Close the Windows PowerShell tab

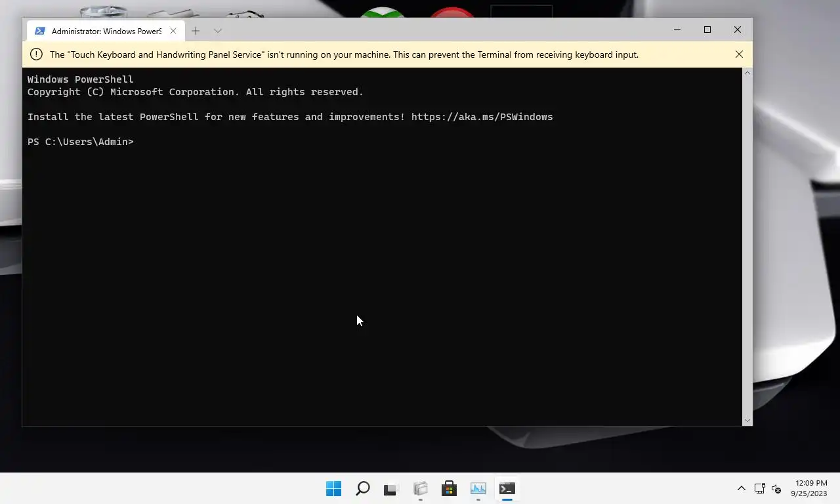[173, 31]
